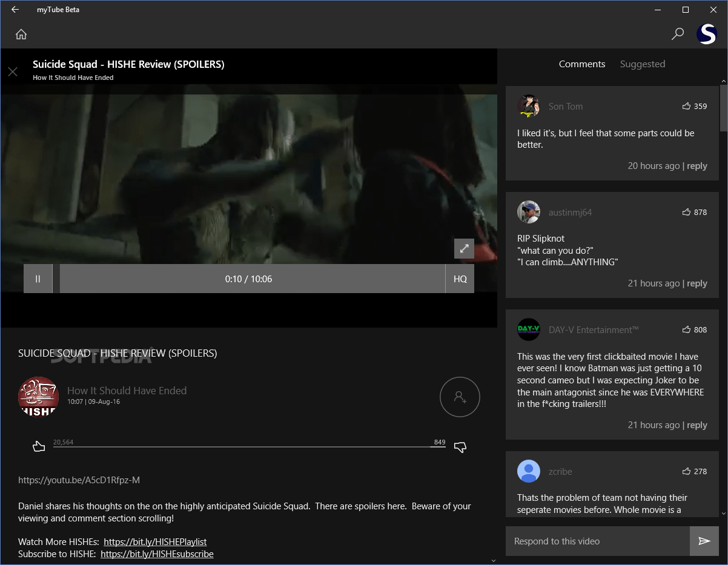Dislike the video with thumbs down
Screen dimensions: 728x565
pos(460,446)
